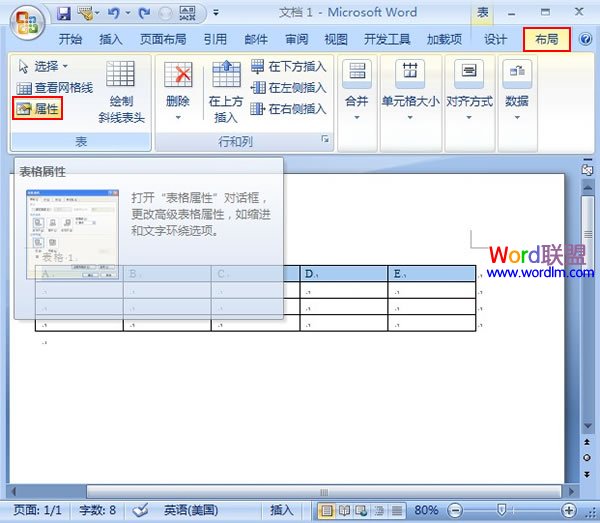Viewport: 600px width, 523px height.
Task: Click View Gridlines in the table group
Action: click(55, 88)
